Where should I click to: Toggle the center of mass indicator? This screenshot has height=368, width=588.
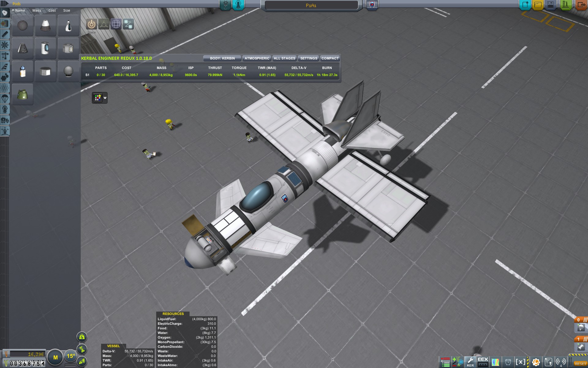click(82, 337)
